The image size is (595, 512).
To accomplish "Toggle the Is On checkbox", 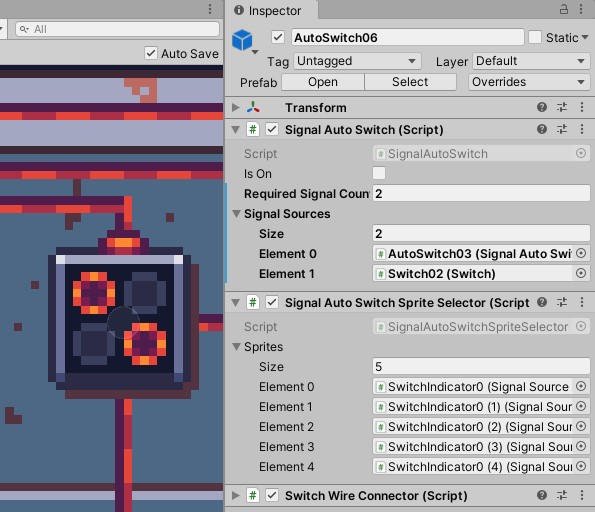I will click(379, 173).
